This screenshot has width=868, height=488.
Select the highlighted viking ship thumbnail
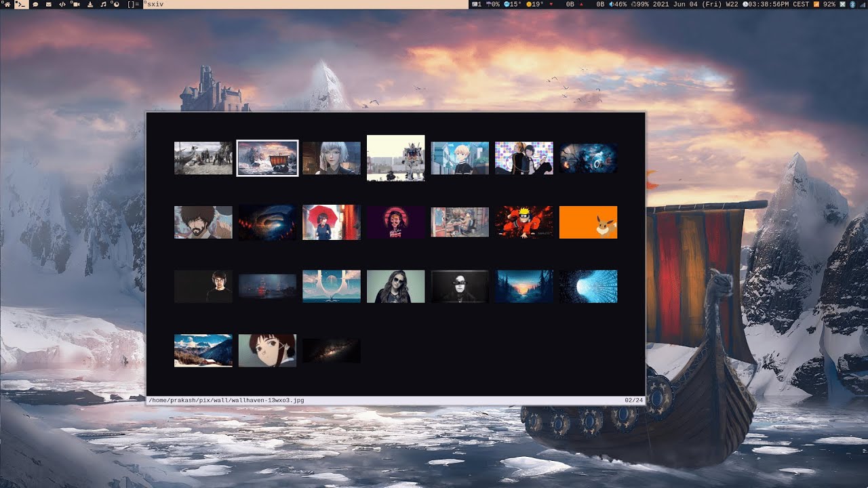pos(267,158)
